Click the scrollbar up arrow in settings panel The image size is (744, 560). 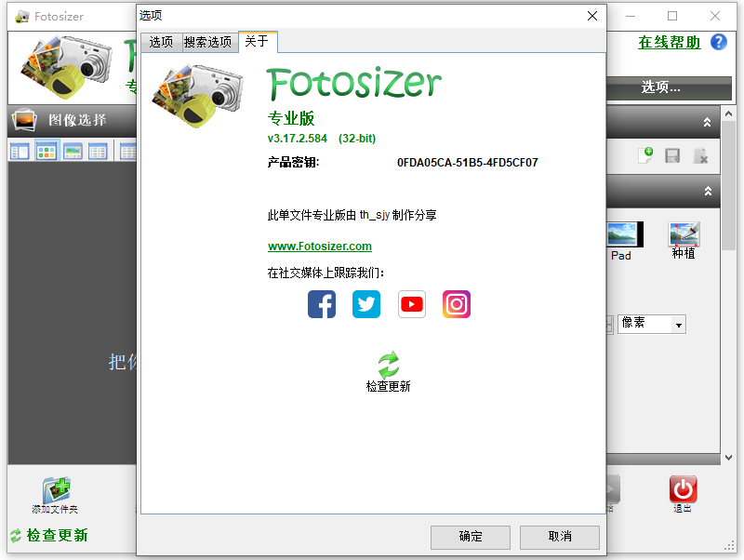[728, 113]
